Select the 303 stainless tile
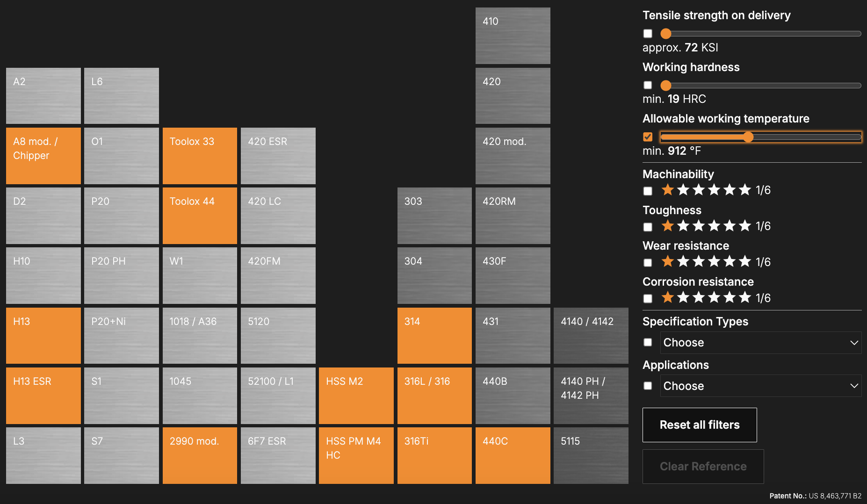Screen dimensions: 867x504 tap(434, 216)
